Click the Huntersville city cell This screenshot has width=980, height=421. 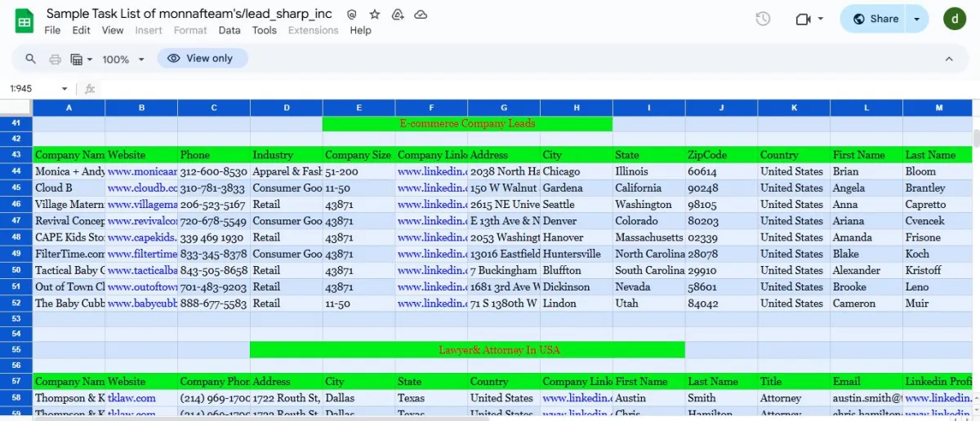pyautogui.click(x=576, y=254)
